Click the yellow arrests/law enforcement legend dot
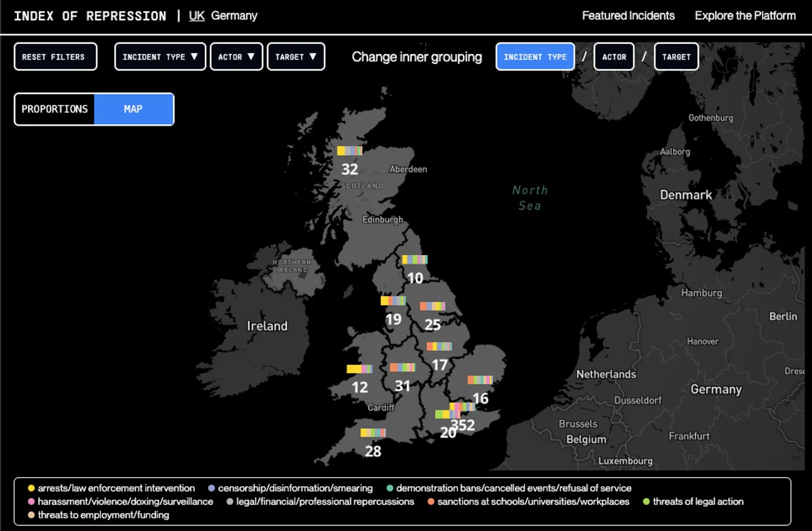 tap(31, 488)
